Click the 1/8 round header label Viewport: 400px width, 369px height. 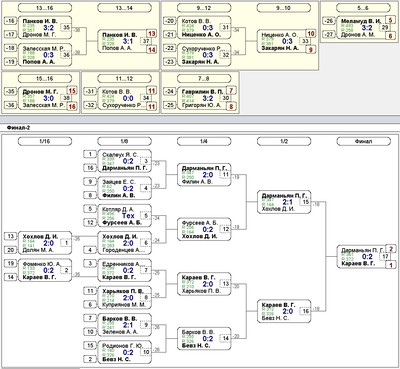[x=124, y=141]
